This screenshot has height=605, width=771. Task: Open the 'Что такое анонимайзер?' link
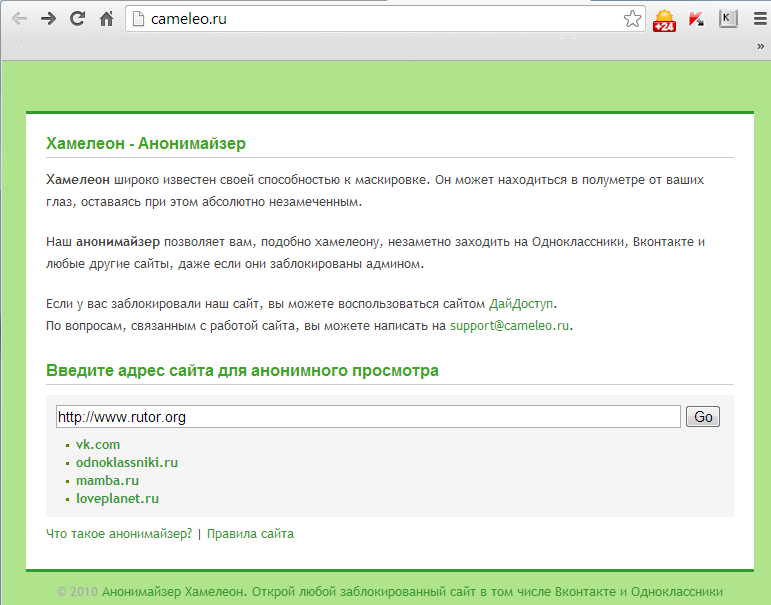tap(119, 534)
